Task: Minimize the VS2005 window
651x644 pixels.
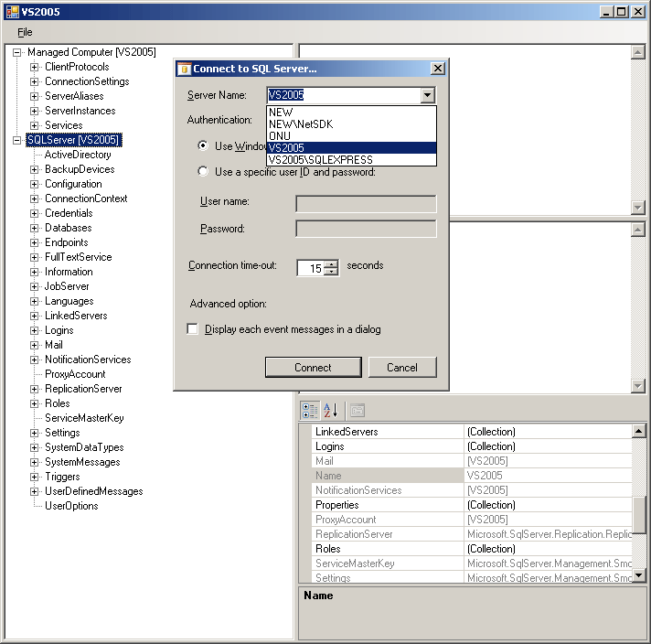Action: click(607, 12)
